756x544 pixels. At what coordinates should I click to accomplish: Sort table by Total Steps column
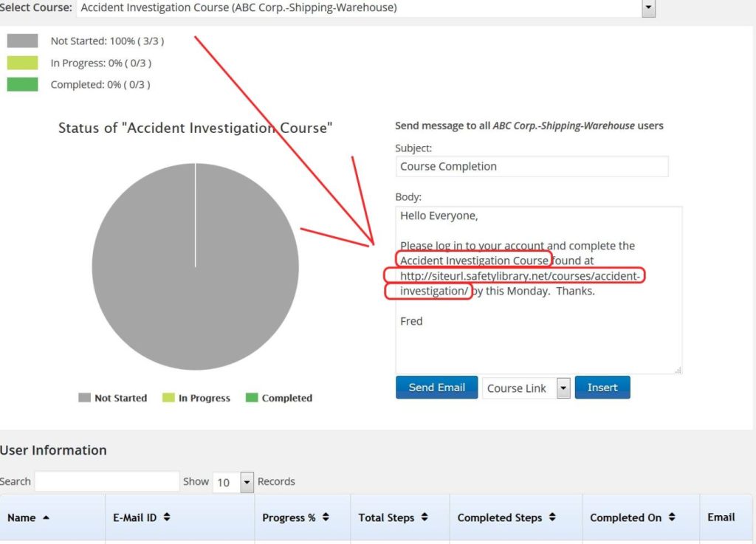point(393,517)
